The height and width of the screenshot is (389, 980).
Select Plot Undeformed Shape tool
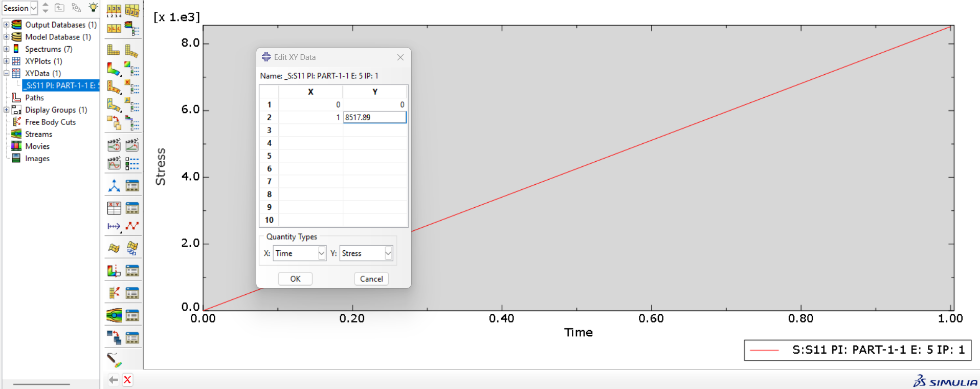[x=114, y=50]
